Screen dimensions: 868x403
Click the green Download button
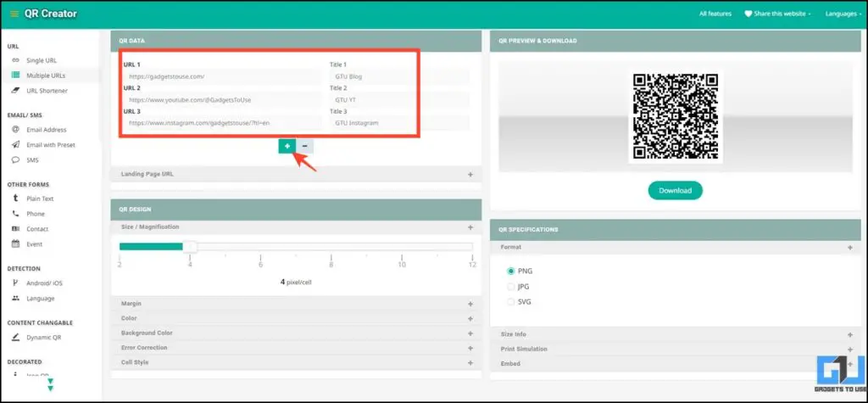[675, 191]
